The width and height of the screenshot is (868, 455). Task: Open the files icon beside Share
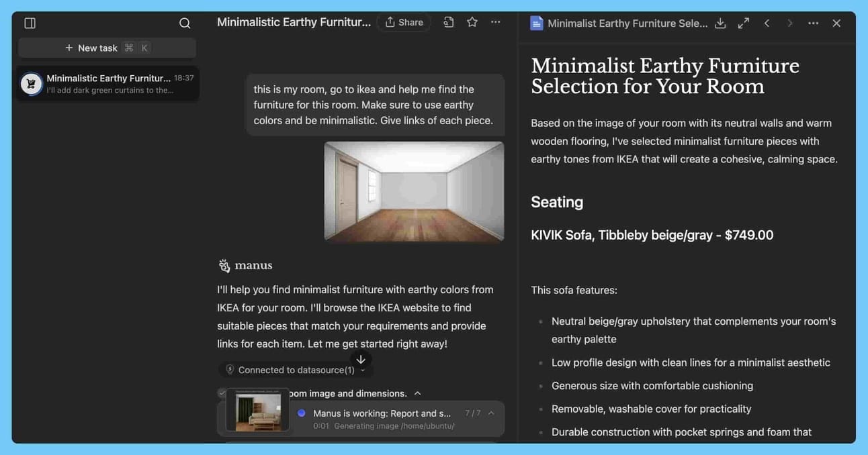(449, 22)
